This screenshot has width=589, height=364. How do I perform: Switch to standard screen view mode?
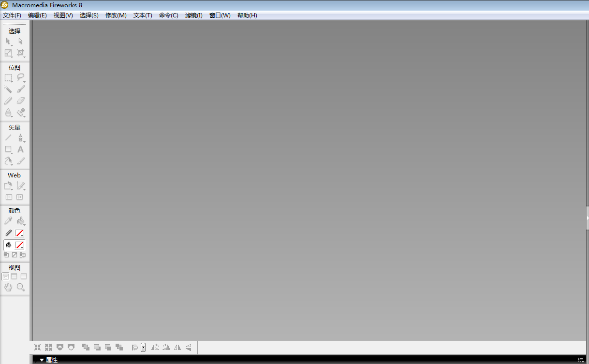tap(5, 277)
